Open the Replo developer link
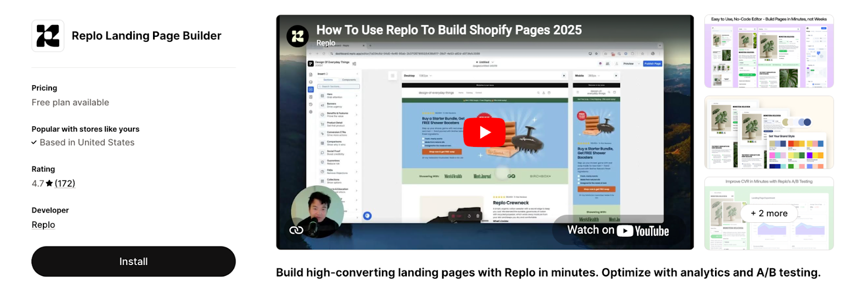Viewport: 868px width, 290px height. (x=43, y=224)
